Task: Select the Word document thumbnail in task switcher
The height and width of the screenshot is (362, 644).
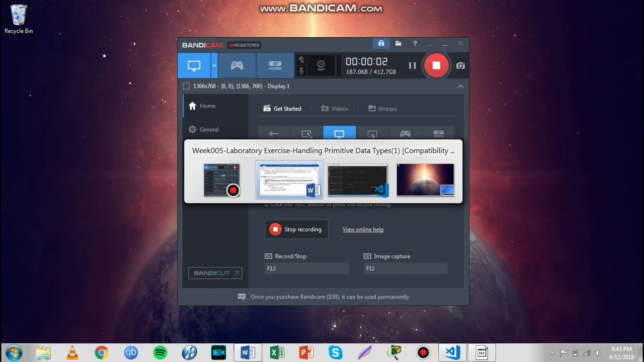Action: 289,180
